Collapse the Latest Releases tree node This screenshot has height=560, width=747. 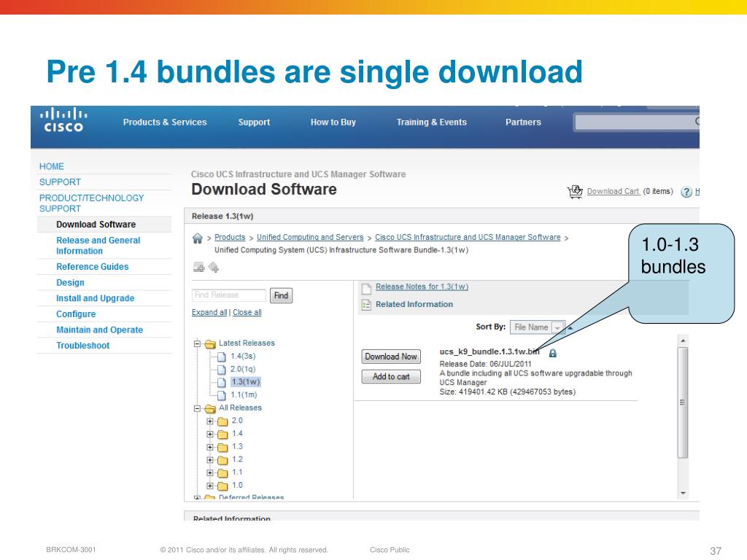click(197, 343)
